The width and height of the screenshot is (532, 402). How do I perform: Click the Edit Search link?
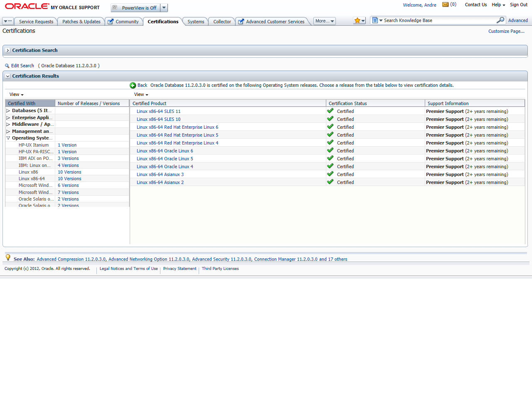[x=22, y=66]
